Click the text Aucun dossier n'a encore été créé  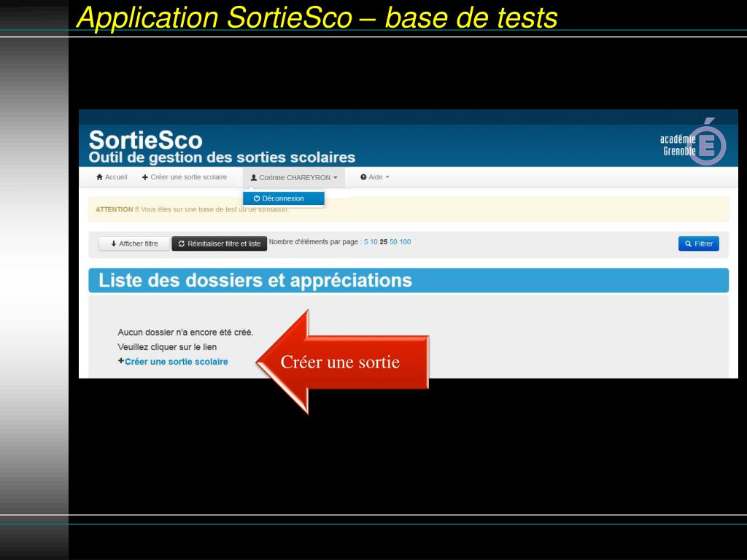click(185, 332)
